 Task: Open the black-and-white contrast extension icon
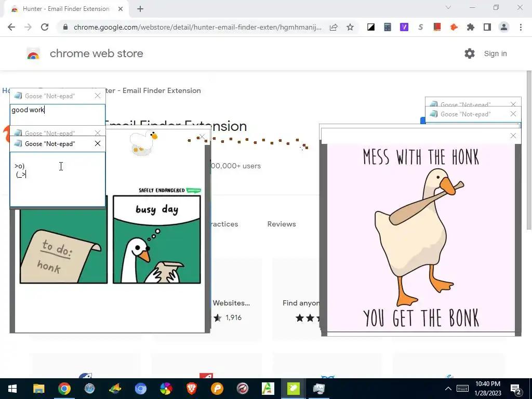coord(371,27)
